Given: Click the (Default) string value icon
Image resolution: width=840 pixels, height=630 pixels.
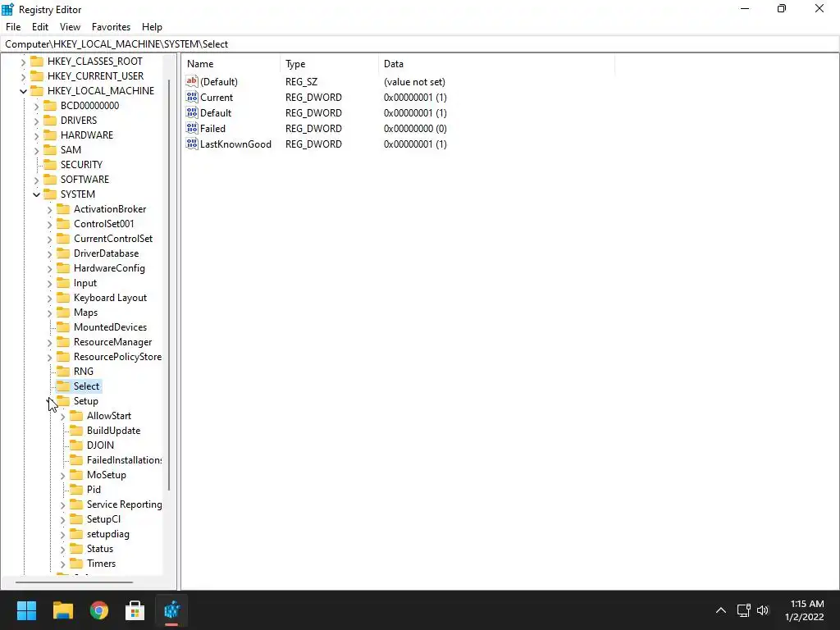Looking at the screenshot, I should 192,81.
